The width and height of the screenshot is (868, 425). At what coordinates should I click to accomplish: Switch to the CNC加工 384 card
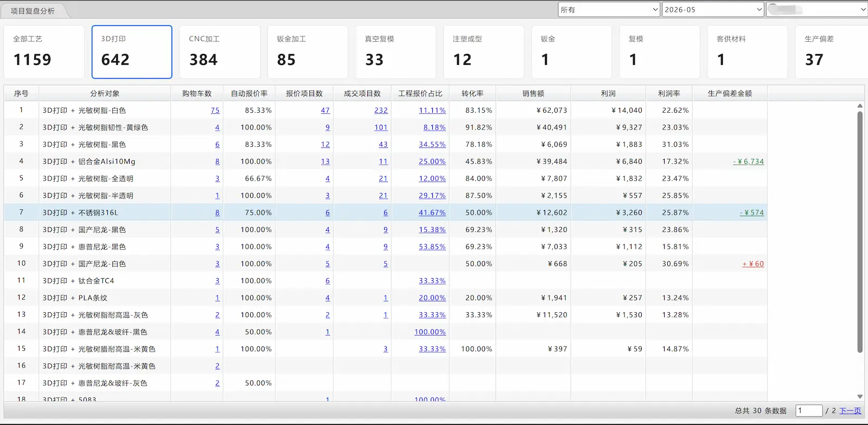click(220, 52)
